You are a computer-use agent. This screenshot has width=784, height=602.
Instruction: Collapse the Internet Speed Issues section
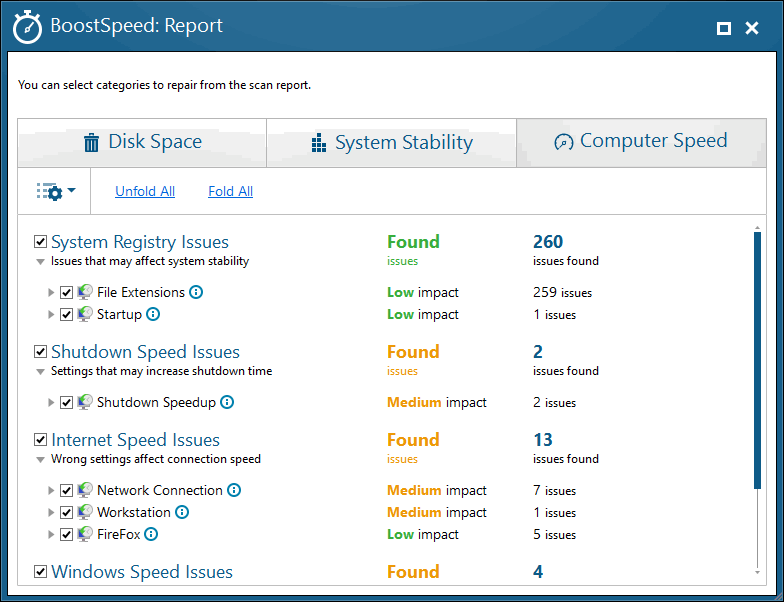40,460
